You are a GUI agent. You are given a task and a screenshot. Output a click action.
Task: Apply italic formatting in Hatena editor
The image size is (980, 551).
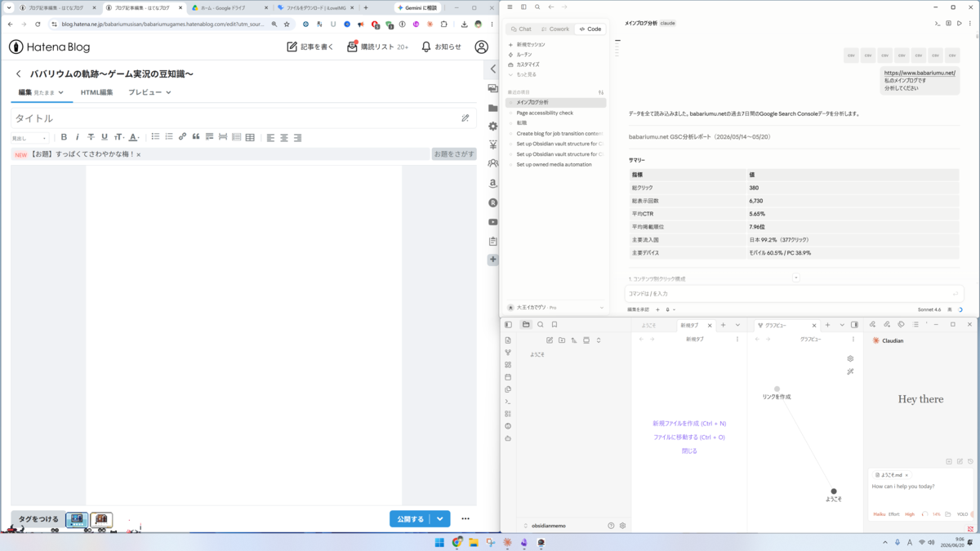(x=78, y=137)
